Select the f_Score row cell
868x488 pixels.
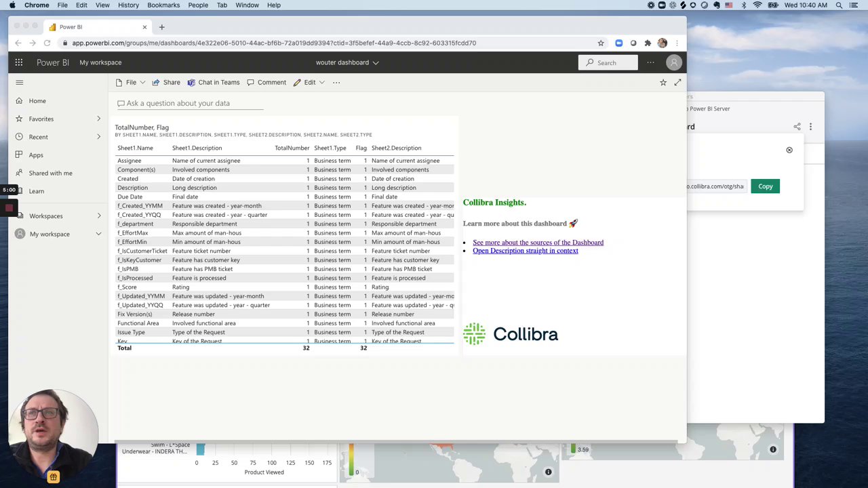[127, 287]
